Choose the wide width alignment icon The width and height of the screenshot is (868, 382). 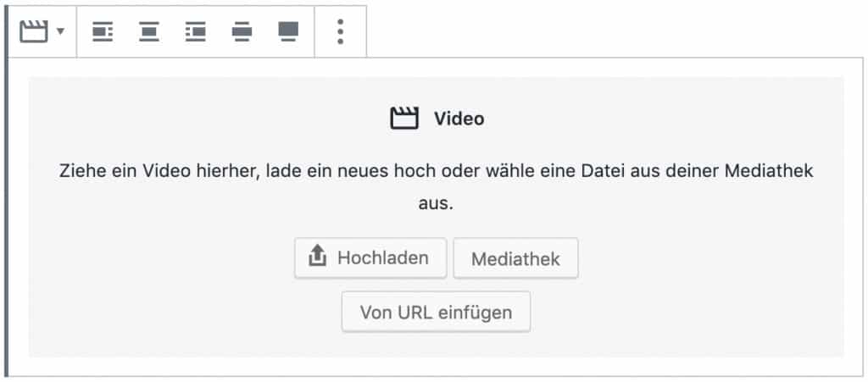242,31
